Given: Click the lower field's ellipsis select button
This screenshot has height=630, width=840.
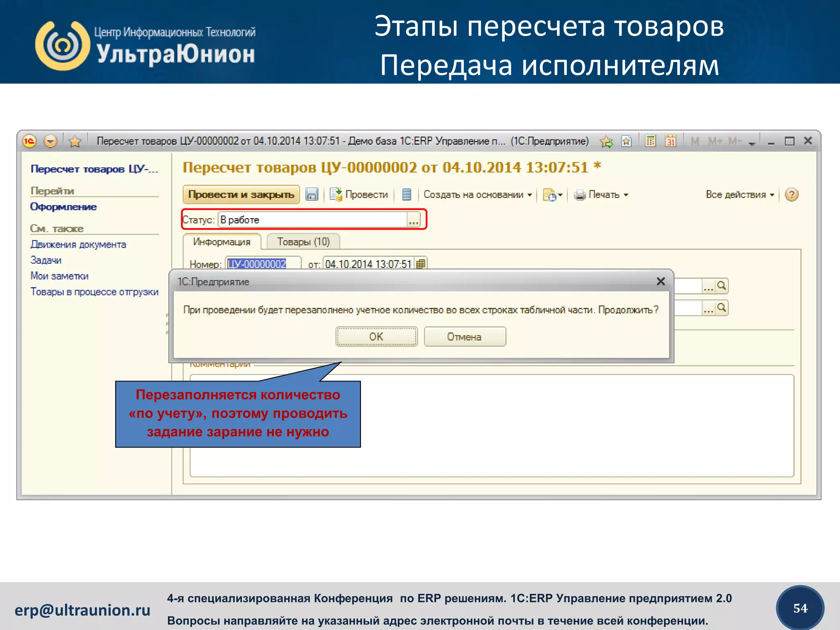Looking at the screenshot, I should tap(708, 308).
